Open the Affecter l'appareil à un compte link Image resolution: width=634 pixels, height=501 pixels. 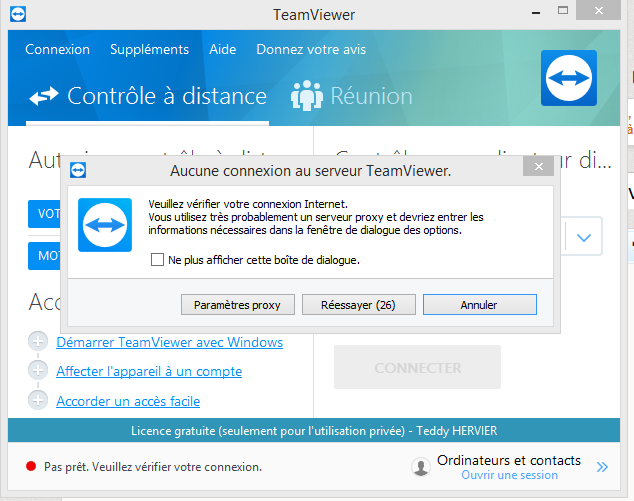(149, 371)
